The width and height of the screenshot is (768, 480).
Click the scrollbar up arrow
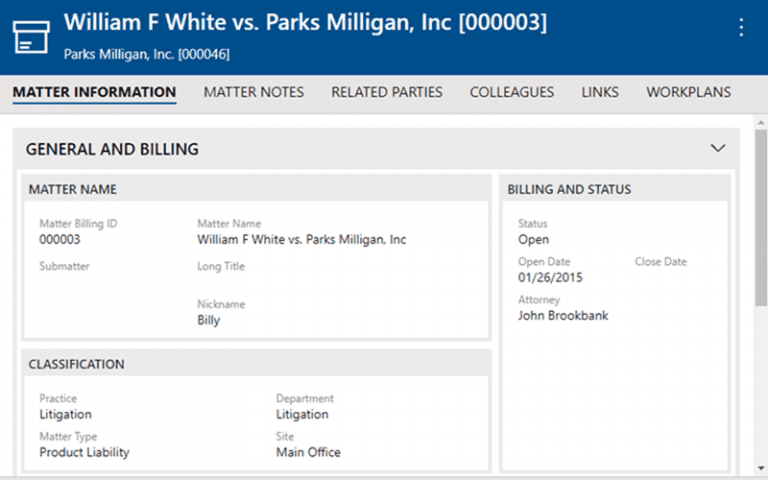point(761,122)
